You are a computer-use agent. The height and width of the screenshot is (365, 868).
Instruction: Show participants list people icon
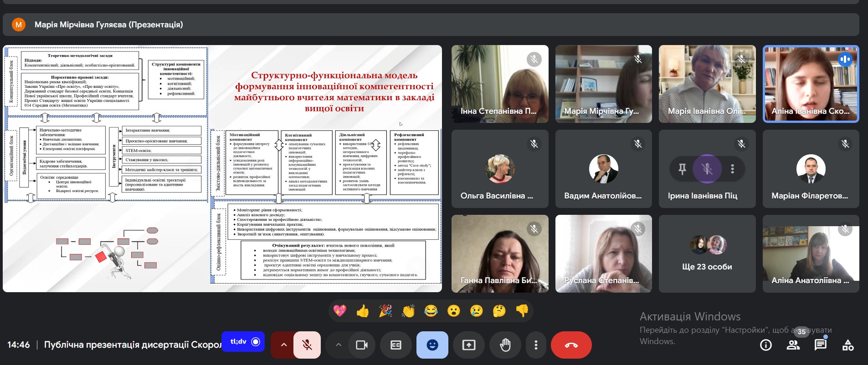tap(793, 345)
